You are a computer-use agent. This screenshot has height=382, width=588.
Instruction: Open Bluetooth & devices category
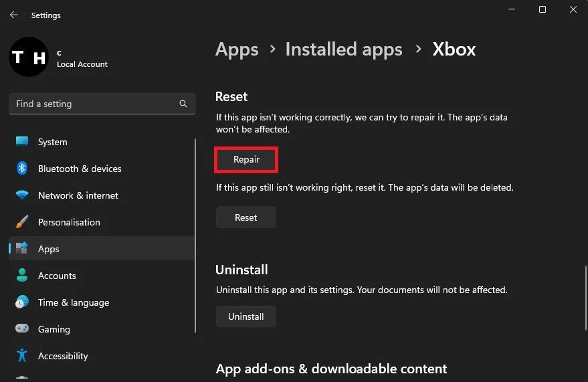click(102, 169)
